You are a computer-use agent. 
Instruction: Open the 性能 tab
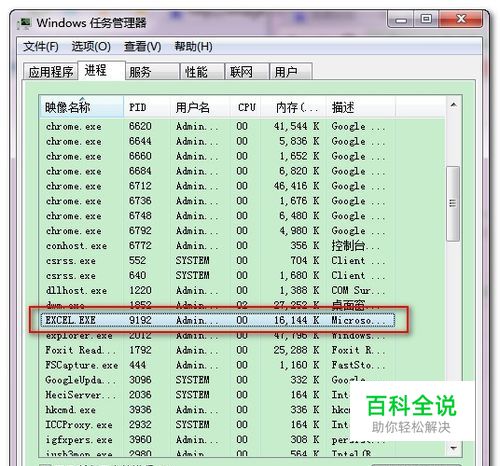click(x=202, y=71)
